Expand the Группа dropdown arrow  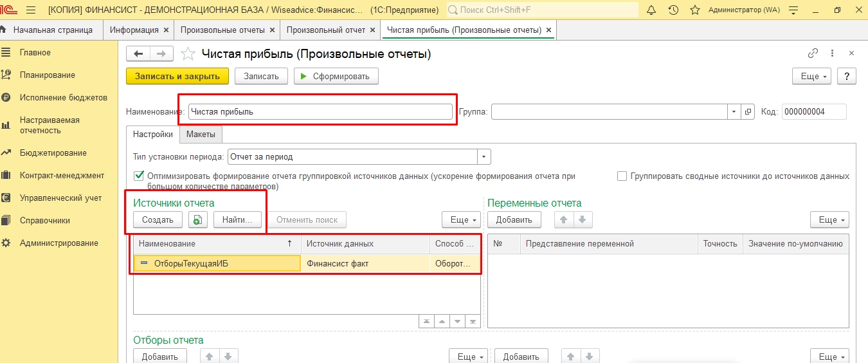point(734,111)
